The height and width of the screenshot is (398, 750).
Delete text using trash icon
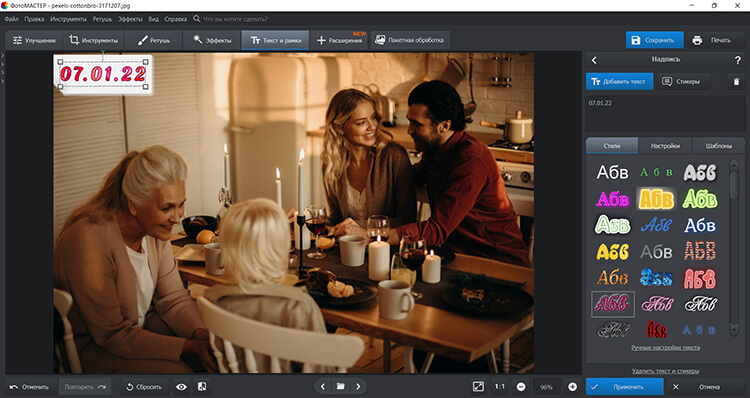(x=737, y=81)
